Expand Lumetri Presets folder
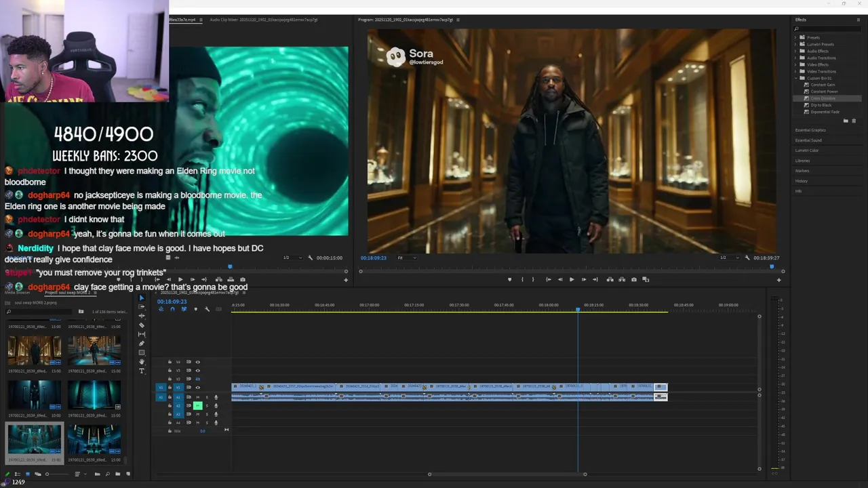Viewport: 868px width, 488px height. point(797,44)
